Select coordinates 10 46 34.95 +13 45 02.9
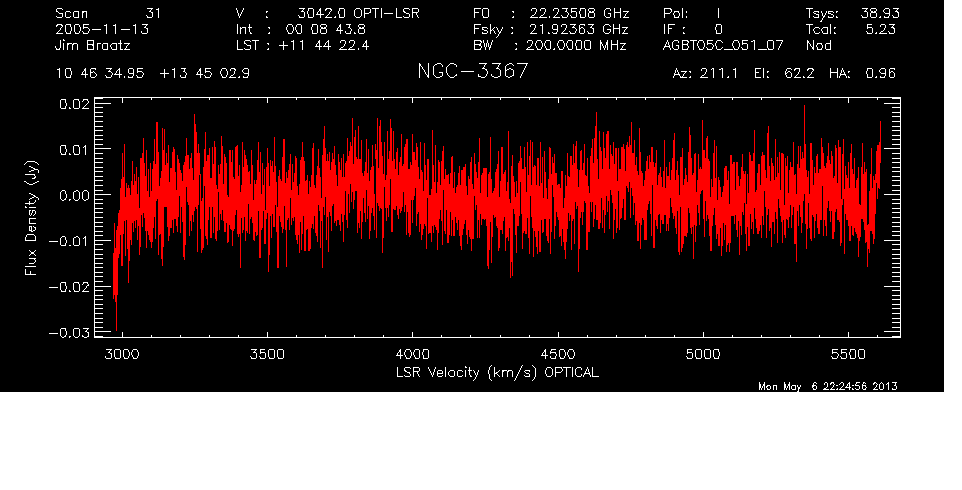Viewport: 962px width, 490px height. pos(152,74)
